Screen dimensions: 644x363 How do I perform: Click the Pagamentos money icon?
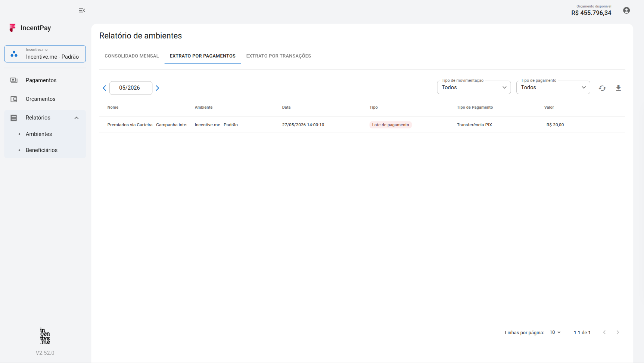point(14,80)
